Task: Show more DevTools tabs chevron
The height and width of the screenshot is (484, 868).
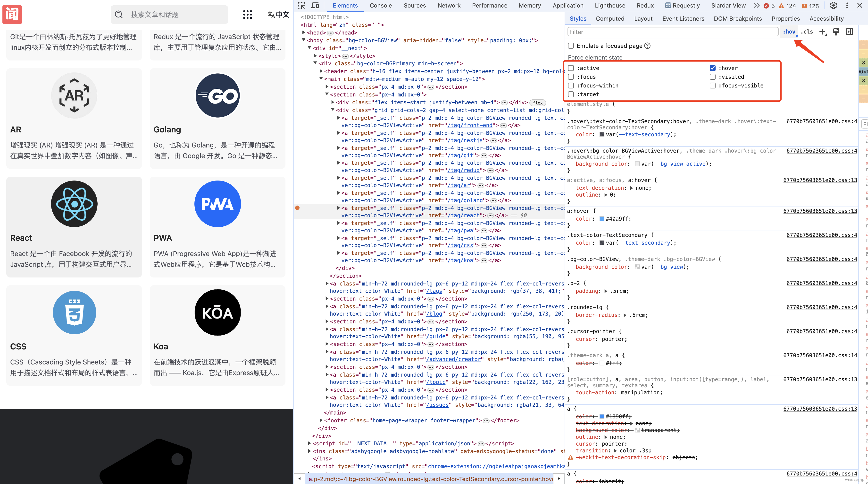Action: [x=757, y=5]
